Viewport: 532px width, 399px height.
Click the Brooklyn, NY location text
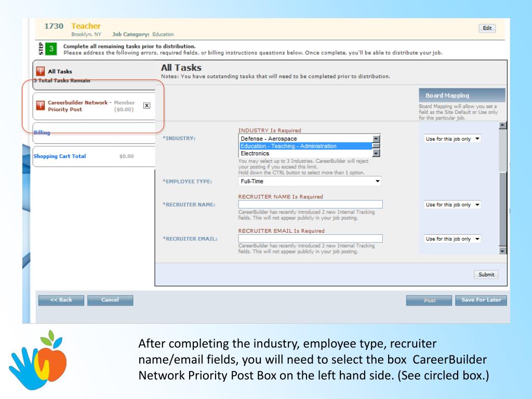click(x=86, y=34)
